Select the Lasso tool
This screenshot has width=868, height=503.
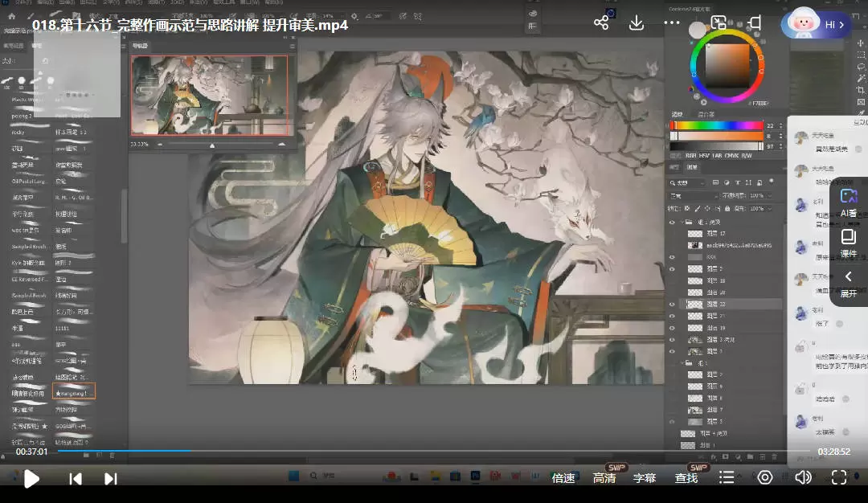861,67
